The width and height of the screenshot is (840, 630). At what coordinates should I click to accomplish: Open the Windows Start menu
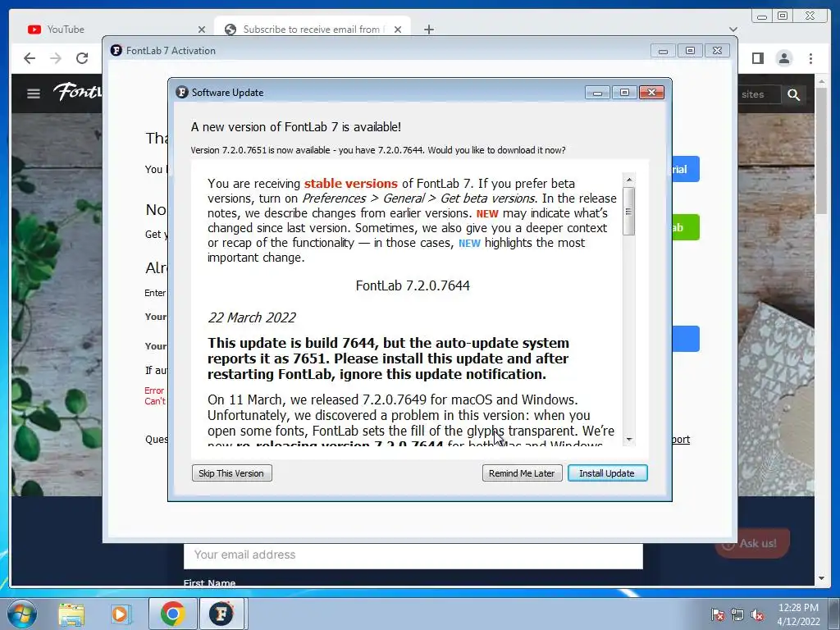tap(21, 614)
